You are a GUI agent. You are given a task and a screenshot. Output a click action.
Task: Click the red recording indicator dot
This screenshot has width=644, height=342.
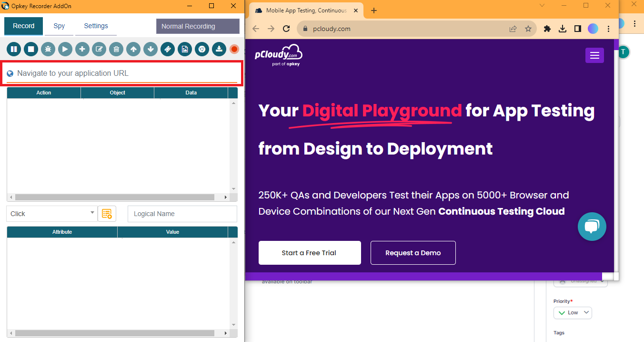point(234,49)
